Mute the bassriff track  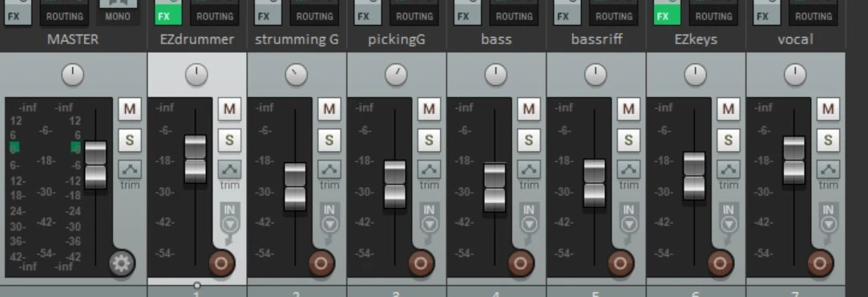[628, 109]
